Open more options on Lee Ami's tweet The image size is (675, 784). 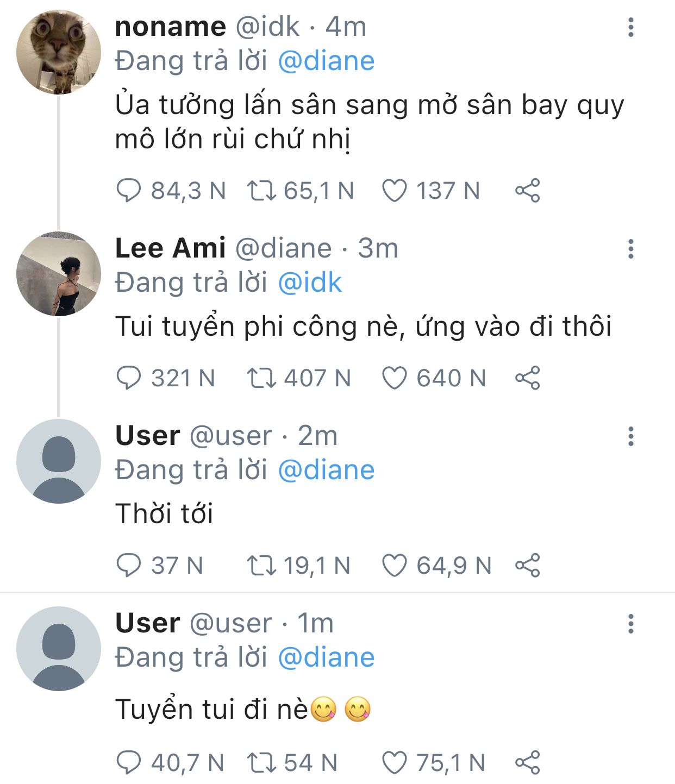click(x=630, y=249)
